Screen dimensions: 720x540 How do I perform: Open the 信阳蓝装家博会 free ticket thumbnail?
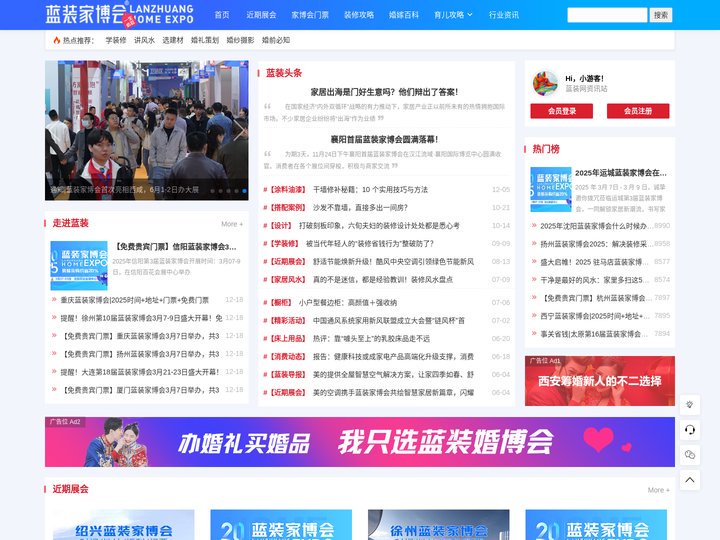(79, 265)
